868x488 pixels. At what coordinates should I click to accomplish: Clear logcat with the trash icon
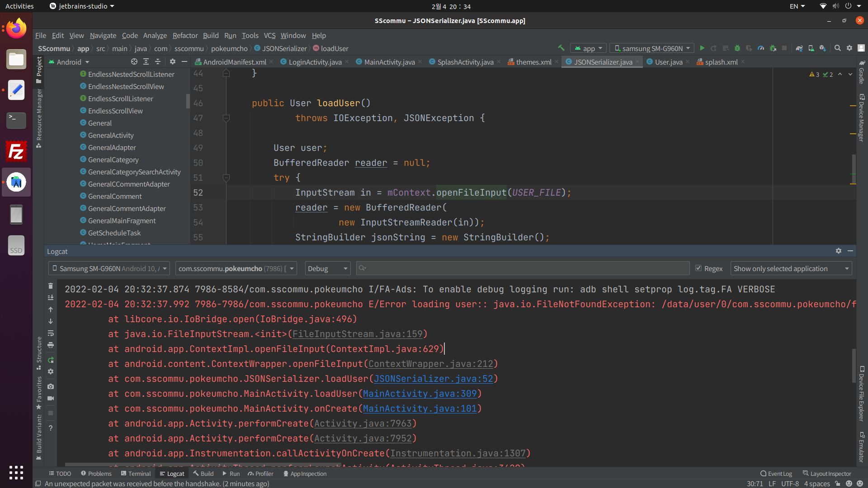click(51, 286)
